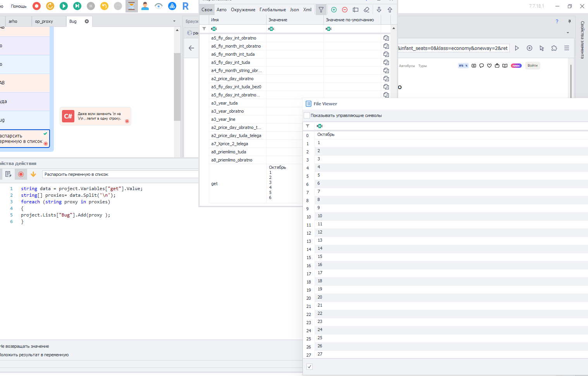
Task: Click the orange restart project icon
Action: click(50, 6)
